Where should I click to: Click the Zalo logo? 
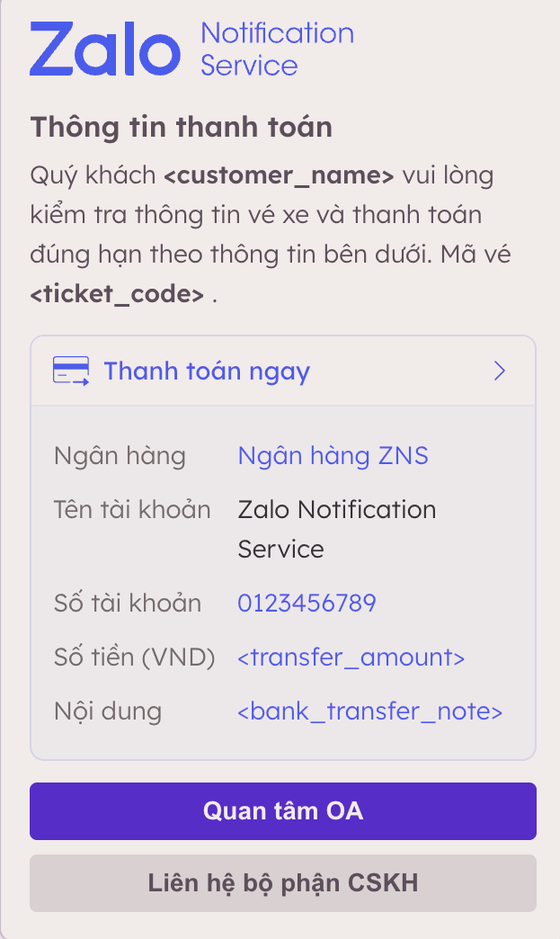point(105,49)
